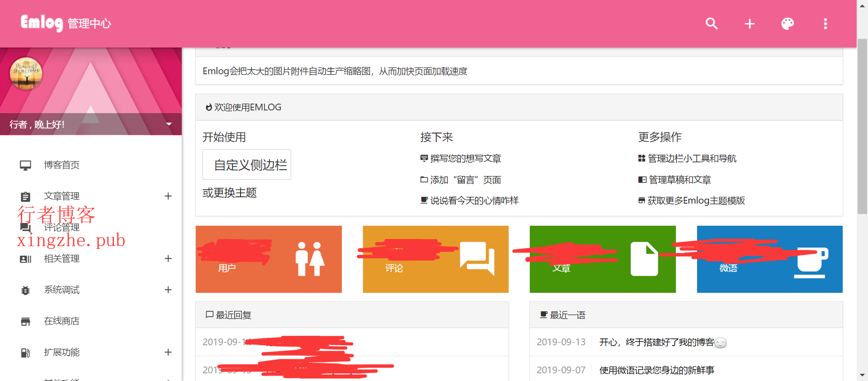Open the 获取更多Emlog主题模版 link
Image resolution: width=868 pixels, height=381 pixels.
pos(696,200)
